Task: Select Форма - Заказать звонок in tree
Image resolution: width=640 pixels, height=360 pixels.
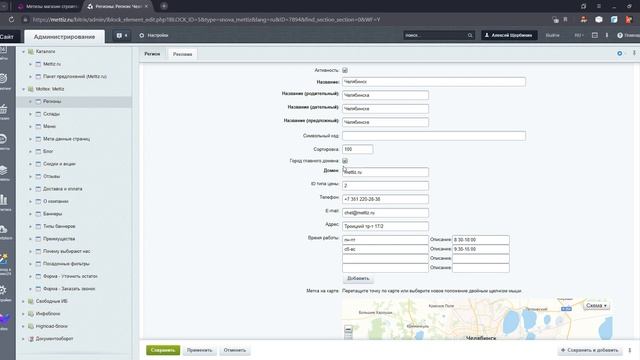Action: click(69, 289)
